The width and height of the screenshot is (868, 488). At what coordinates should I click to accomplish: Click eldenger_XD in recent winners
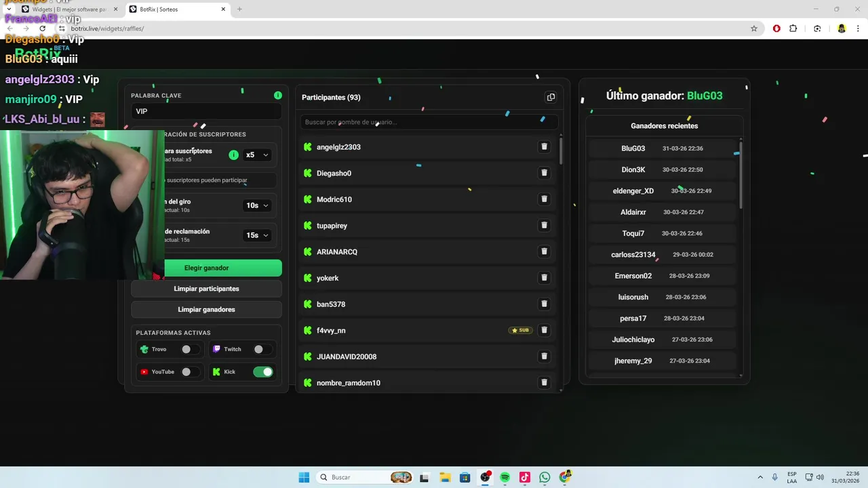click(x=662, y=191)
